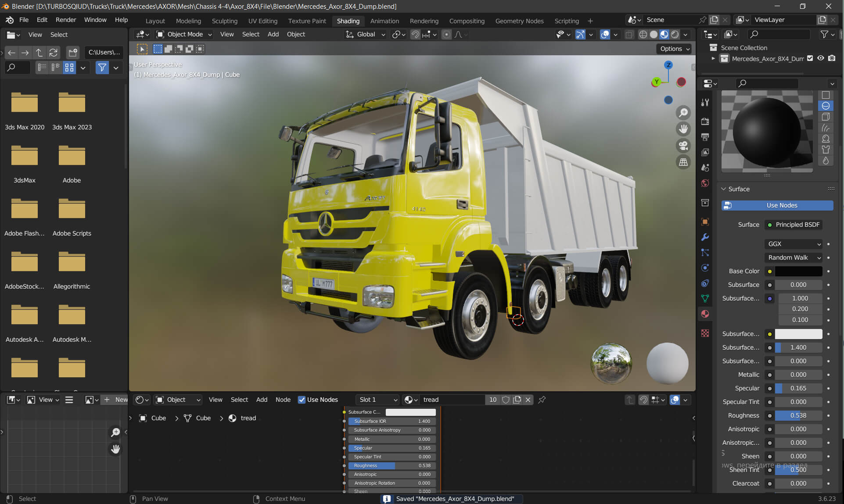Switch to orthographic grid view icon
The height and width of the screenshot is (504, 844).
point(683,162)
